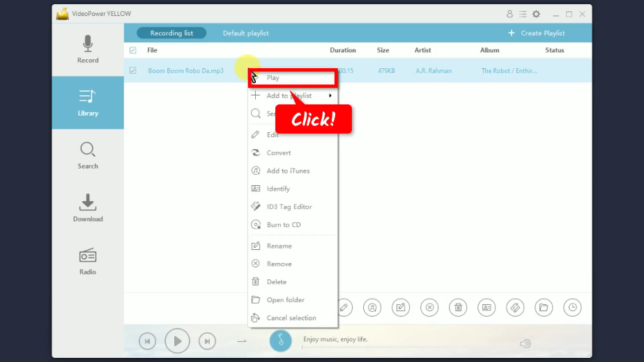Click the pencil edit icon in bottom toolbar
Viewport: 644px width, 362px height.
click(344, 308)
